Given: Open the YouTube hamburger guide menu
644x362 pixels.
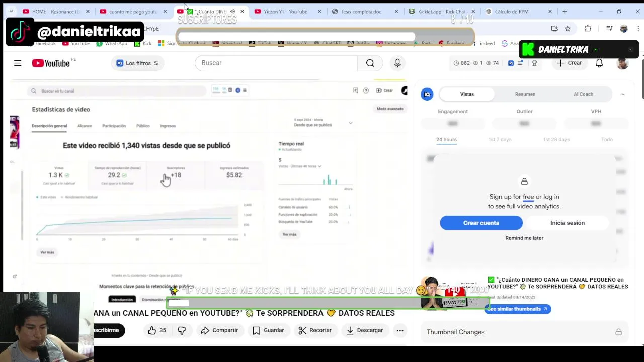Looking at the screenshot, I should tap(18, 63).
